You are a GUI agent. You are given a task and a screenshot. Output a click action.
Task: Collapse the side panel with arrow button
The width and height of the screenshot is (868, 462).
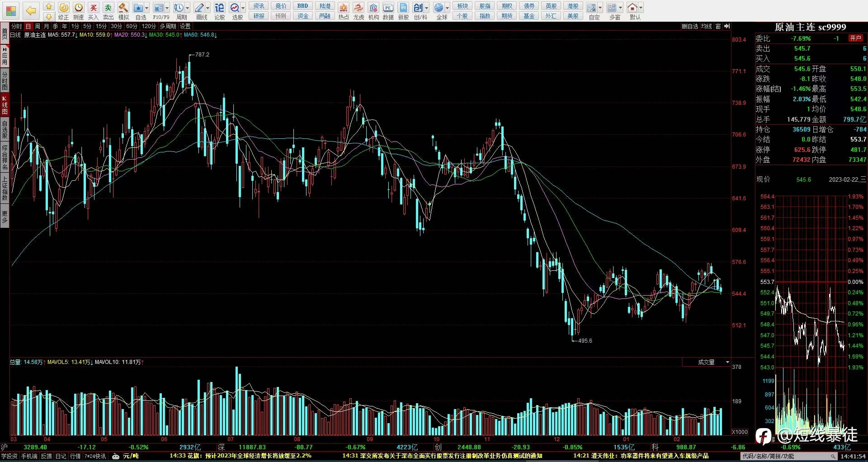coord(727,26)
